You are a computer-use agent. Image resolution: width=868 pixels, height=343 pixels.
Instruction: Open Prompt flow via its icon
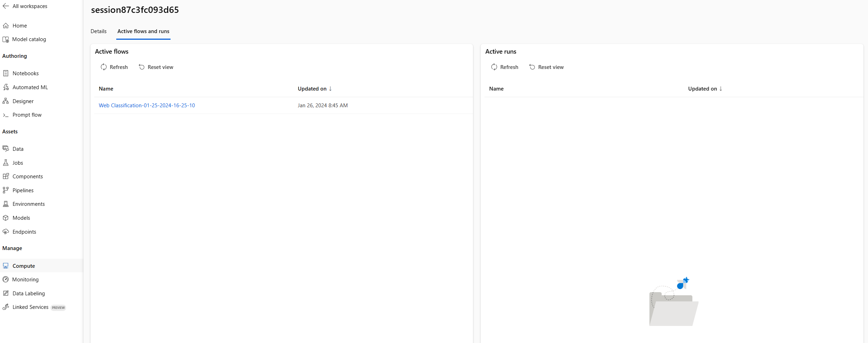point(6,115)
